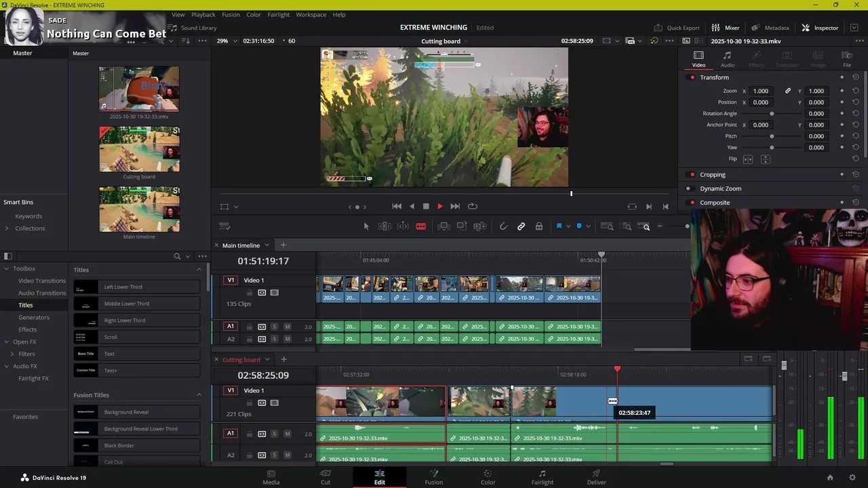868x488 pixels.
Task: Toggle Linked Selection chain icon
Action: pos(521,226)
